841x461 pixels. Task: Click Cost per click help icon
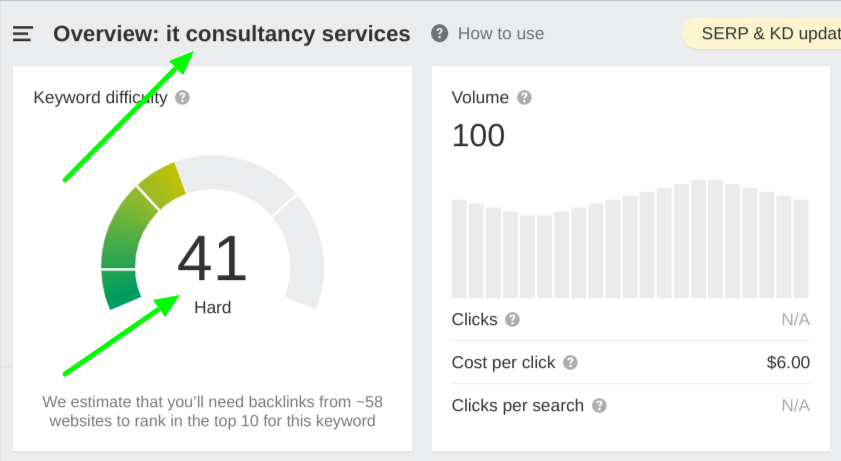pyautogui.click(x=570, y=363)
